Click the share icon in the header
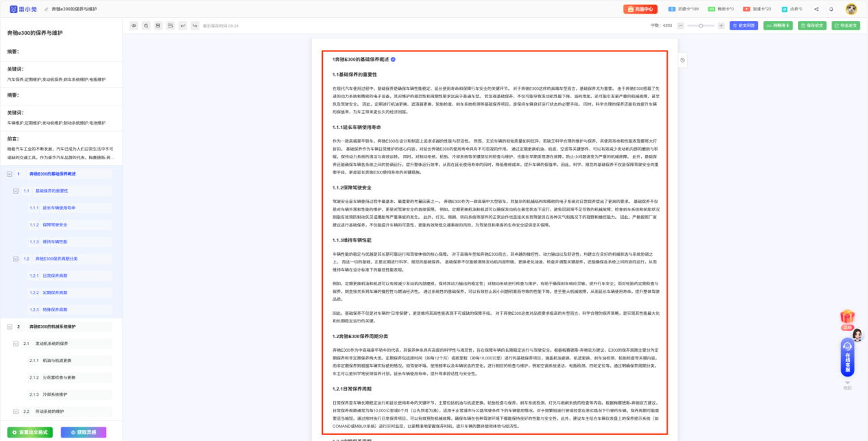The width and height of the screenshot is (868, 441). point(816,9)
